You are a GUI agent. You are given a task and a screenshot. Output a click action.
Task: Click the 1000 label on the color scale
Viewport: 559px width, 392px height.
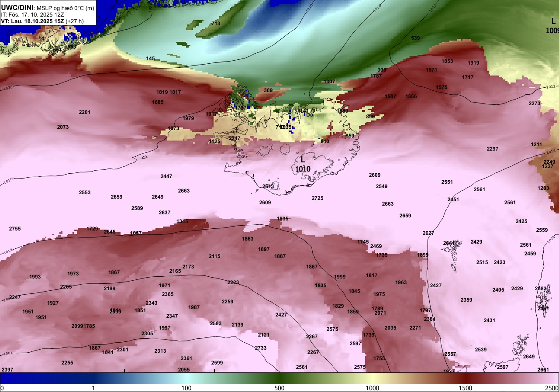(372, 388)
